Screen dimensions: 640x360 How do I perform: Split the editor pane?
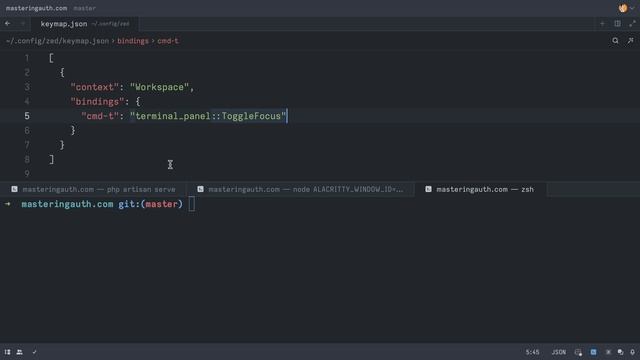617,24
